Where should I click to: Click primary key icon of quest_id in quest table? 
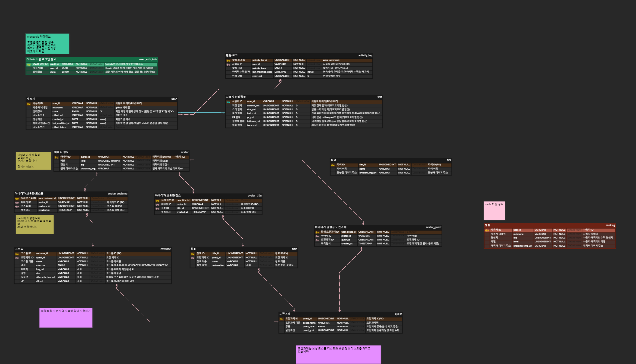(x=282, y=319)
